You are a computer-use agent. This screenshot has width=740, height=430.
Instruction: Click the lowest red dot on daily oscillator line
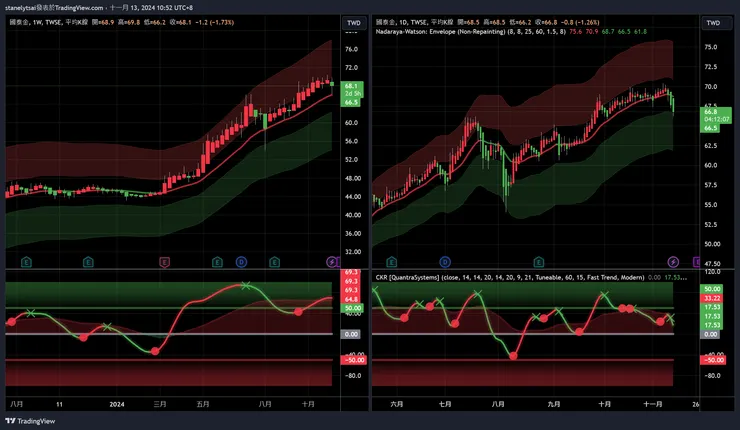pos(513,356)
